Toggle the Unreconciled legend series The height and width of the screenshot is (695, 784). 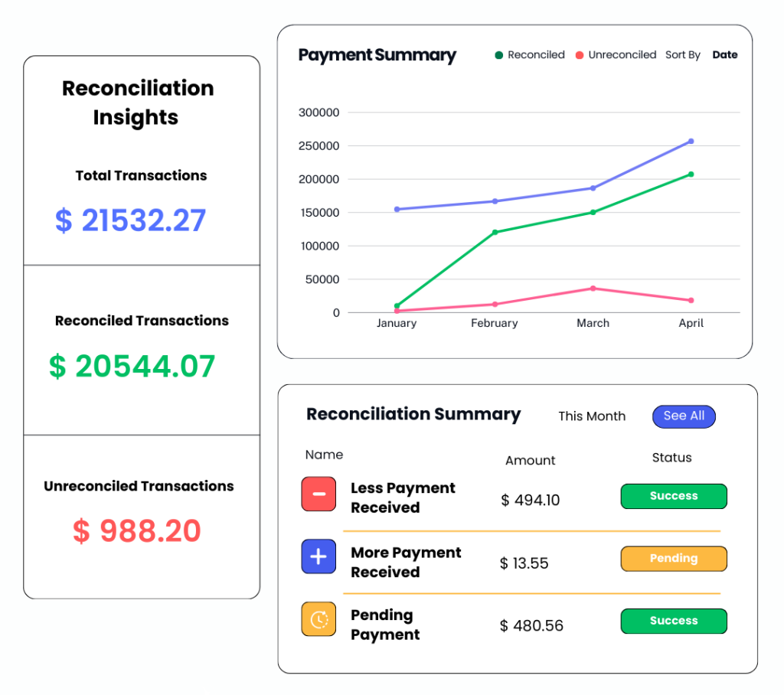point(621,55)
